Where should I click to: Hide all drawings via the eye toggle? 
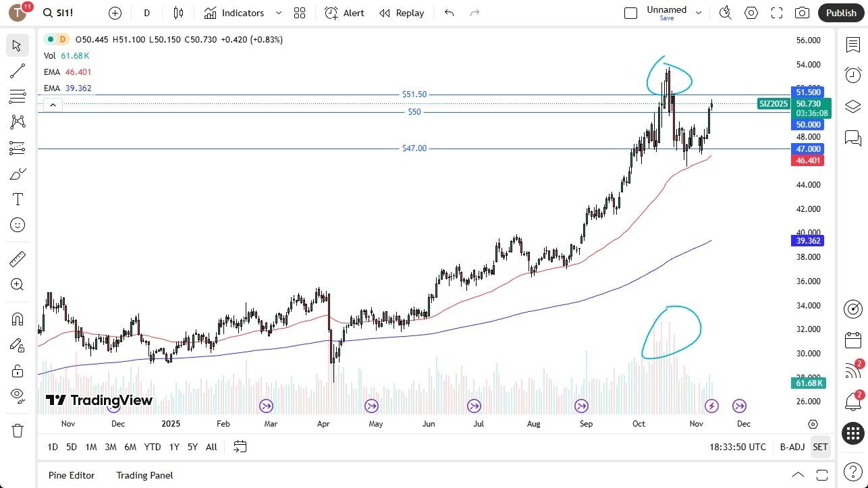17,396
